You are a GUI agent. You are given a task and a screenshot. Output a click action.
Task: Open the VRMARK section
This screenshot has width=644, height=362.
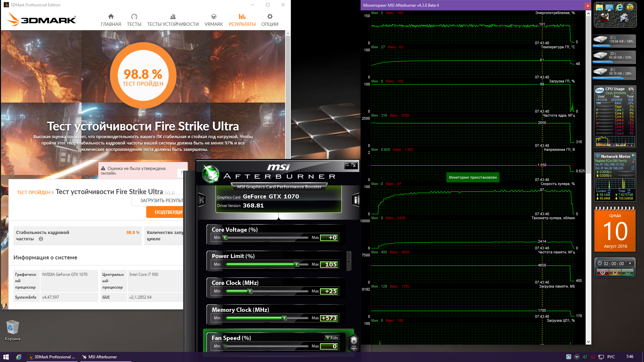pyautogui.click(x=214, y=20)
